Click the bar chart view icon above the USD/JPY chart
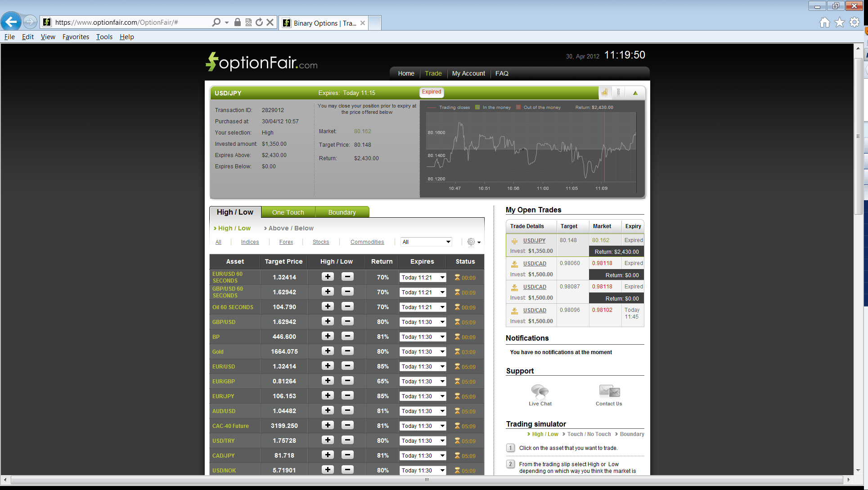This screenshot has height=490, width=868. click(605, 92)
